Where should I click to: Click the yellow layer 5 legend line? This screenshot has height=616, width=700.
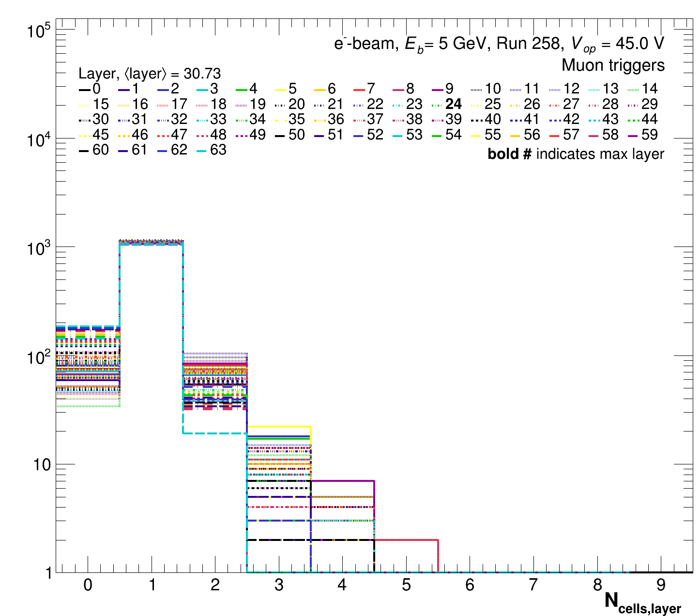280,89
